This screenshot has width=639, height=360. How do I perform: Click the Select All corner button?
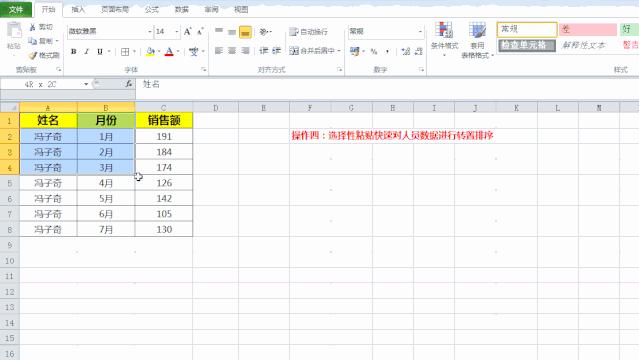pos(10,108)
